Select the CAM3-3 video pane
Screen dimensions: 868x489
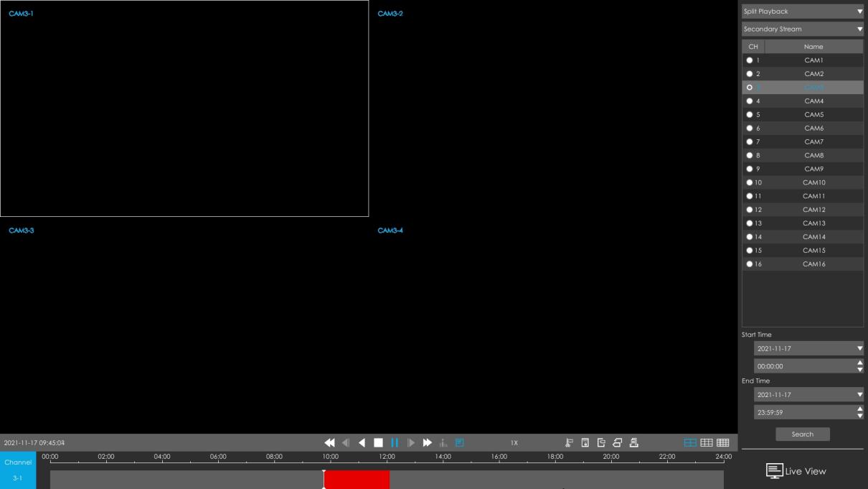click(x=184, y=325)
